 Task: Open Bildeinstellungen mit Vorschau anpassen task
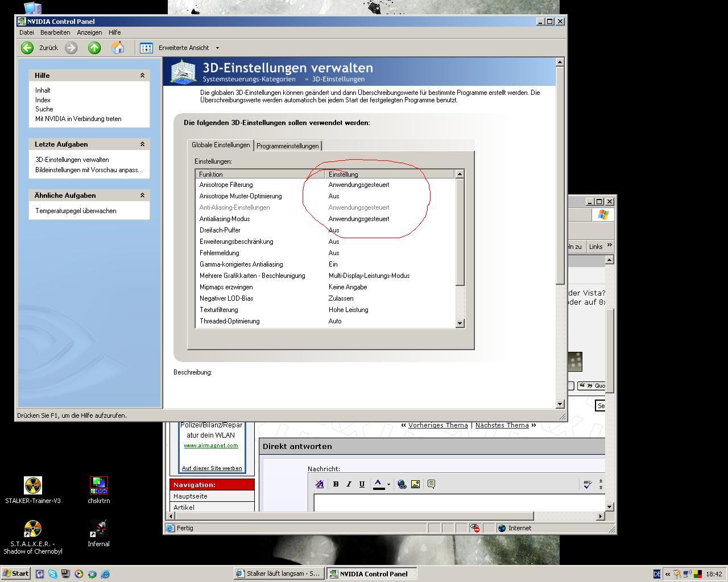(x=89, y=170)
